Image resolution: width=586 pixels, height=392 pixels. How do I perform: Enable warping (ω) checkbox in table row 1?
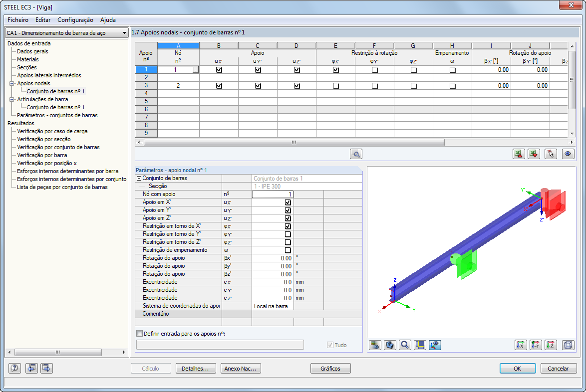pyautogui.click(x=453, y=70)
